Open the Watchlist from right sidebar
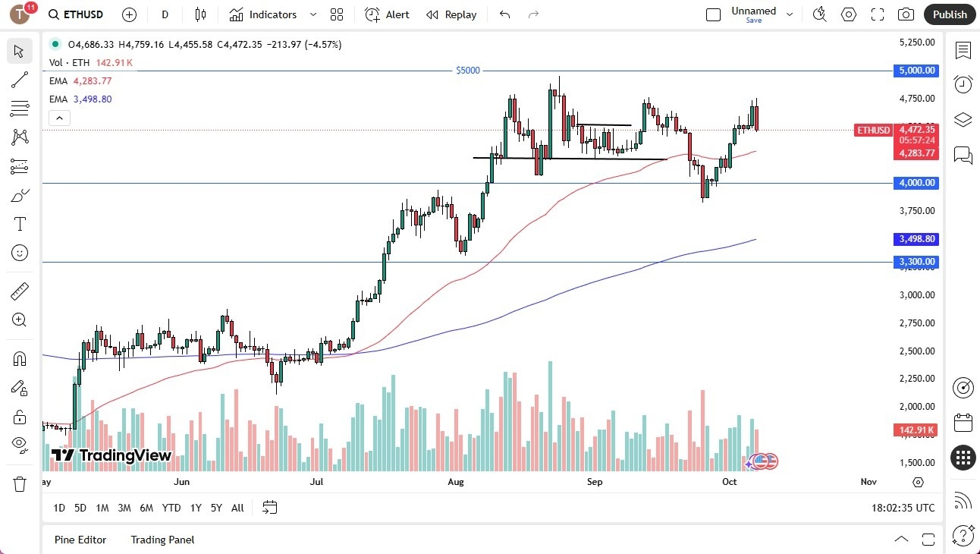The height and width of the screenshot is (554, 980). (x=963, y=51)
